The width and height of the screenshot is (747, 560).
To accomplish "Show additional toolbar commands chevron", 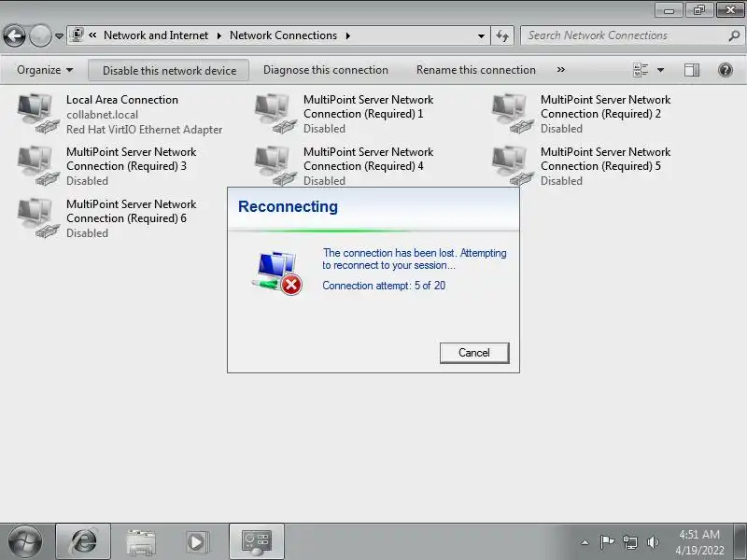I will tap(561, 70).
